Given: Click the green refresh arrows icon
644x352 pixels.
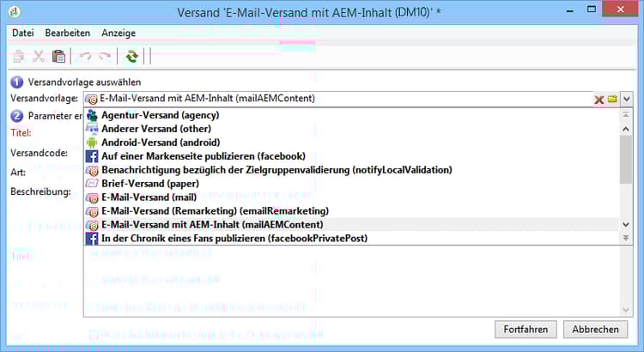Looking at the screenshot, I should (x=132, y=57).
